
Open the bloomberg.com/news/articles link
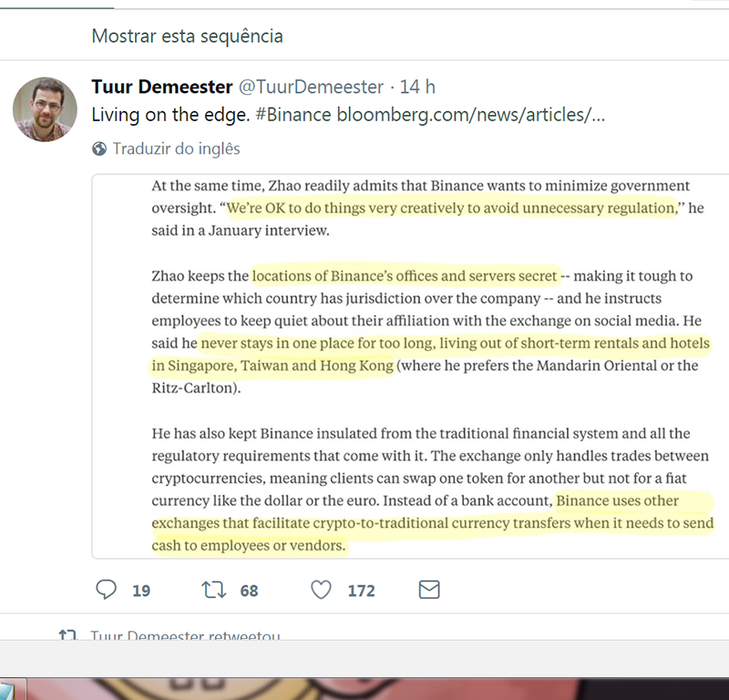471,115
